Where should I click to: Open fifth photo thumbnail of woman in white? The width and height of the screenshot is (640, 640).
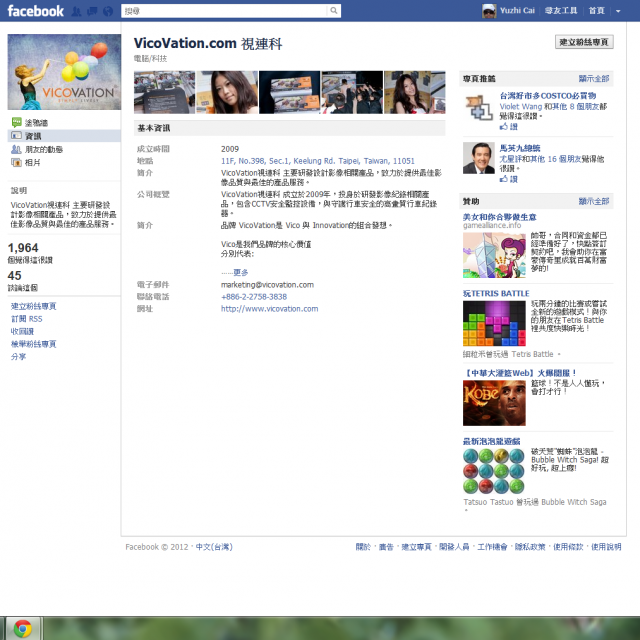(x=415, y=92)
